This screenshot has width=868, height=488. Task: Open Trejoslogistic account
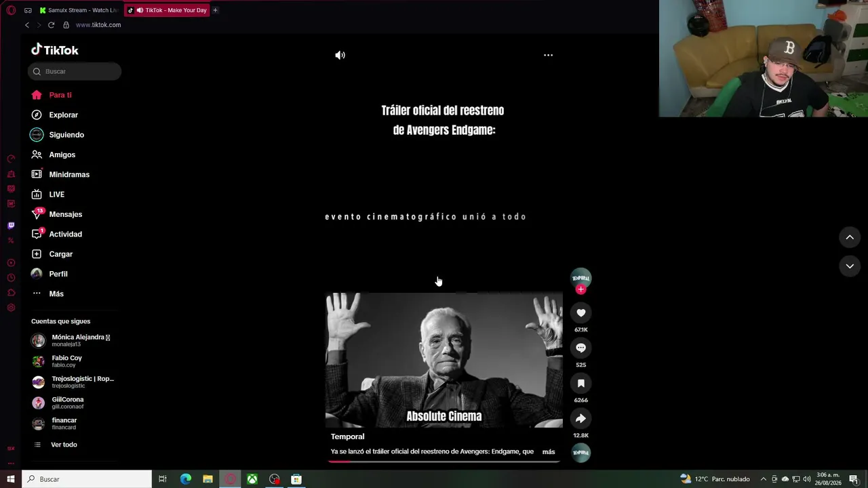coord(73,382)
